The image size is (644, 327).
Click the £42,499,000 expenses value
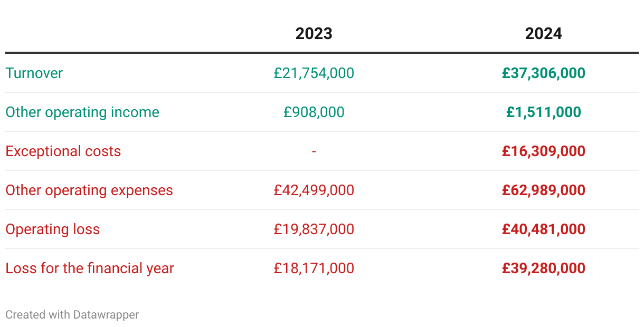click(314, 190)
